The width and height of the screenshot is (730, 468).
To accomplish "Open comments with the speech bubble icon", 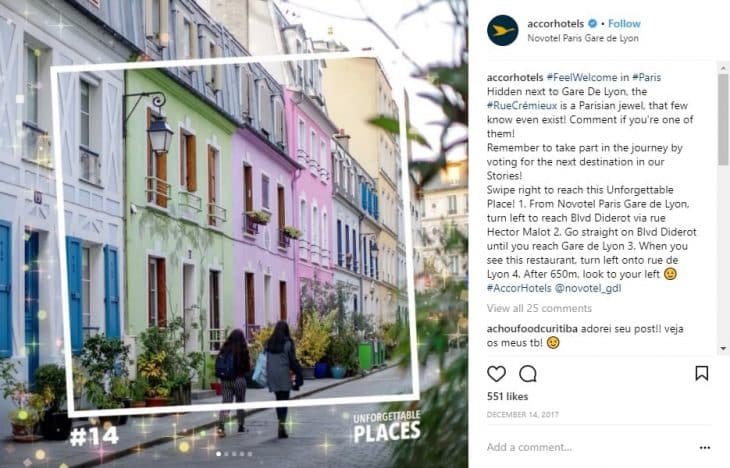I will coord(528,373).
